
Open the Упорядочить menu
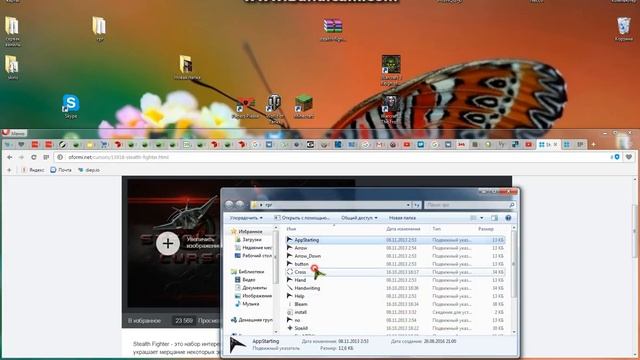pyautogui.click(x=246, y=218)
